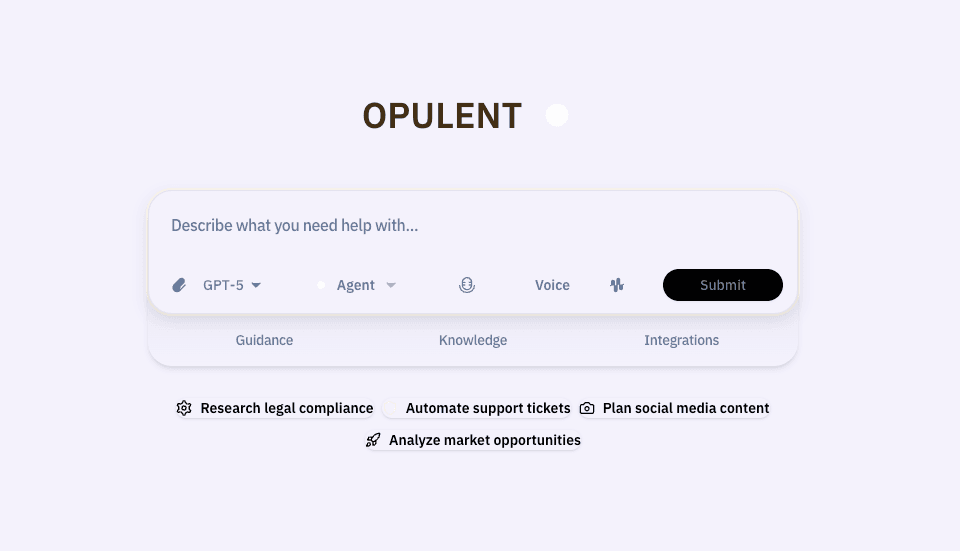Click the microphone dictation icon

pos(467,285)
